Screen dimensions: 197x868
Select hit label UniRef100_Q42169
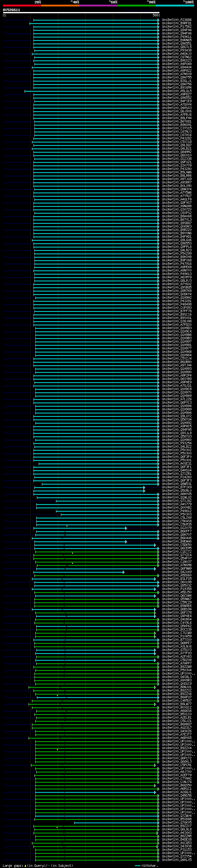pos(177,572)
